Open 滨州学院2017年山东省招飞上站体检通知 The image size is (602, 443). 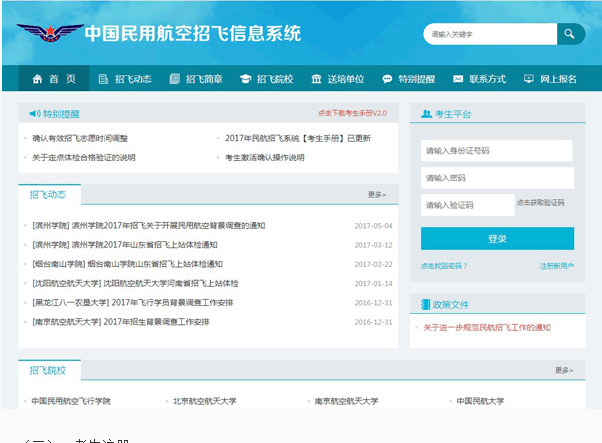125,245
